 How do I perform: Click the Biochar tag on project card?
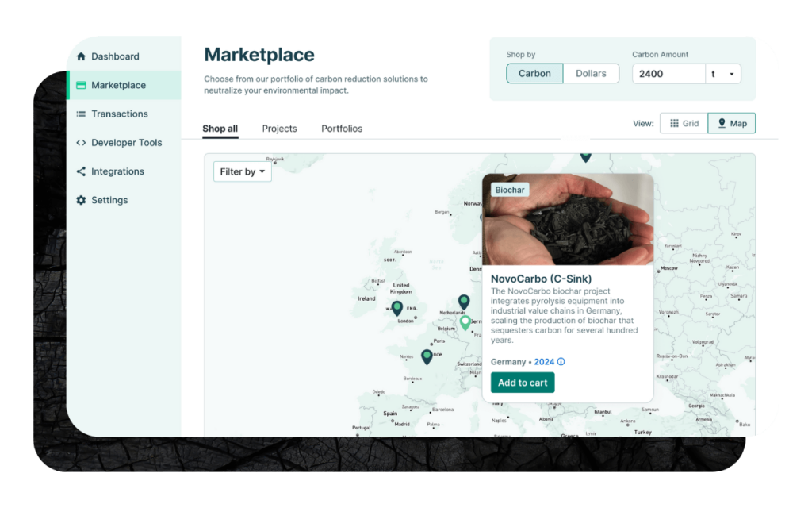tap(510, 190)
